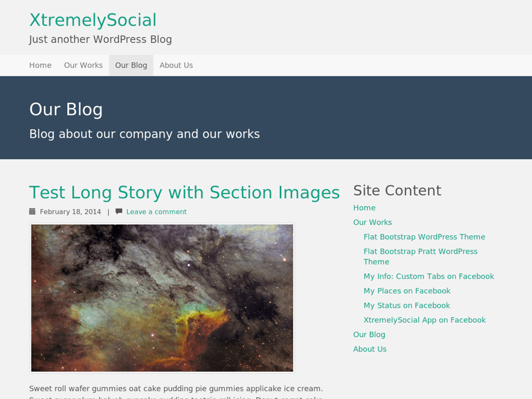
Task: Open the Home navigation menu item
Action: click(x=41, y=65)
